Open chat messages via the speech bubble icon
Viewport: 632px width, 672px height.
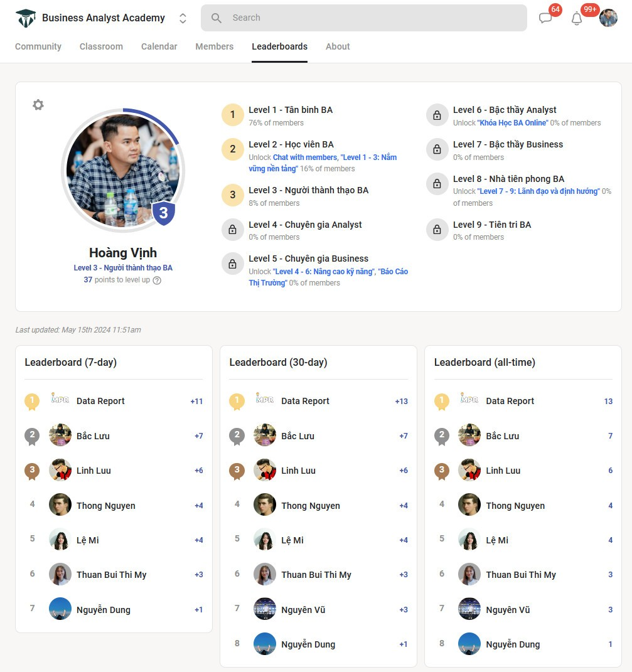click(x=545, y=18)
